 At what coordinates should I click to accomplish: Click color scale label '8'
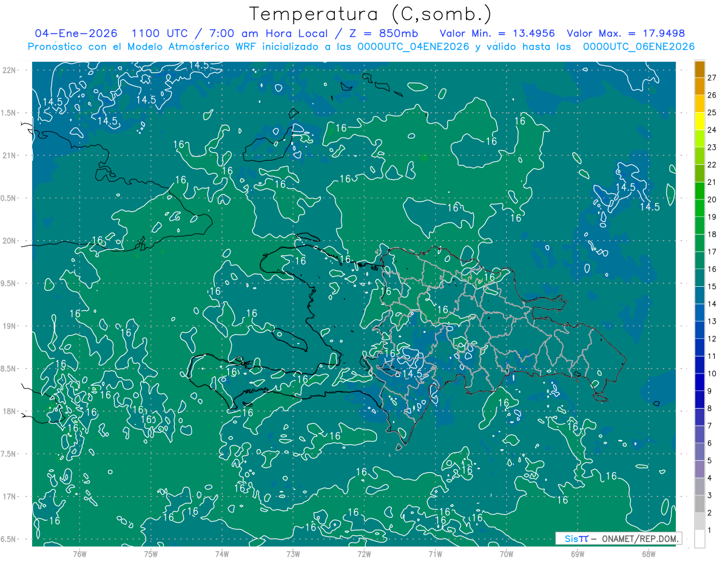click(710, 409)
